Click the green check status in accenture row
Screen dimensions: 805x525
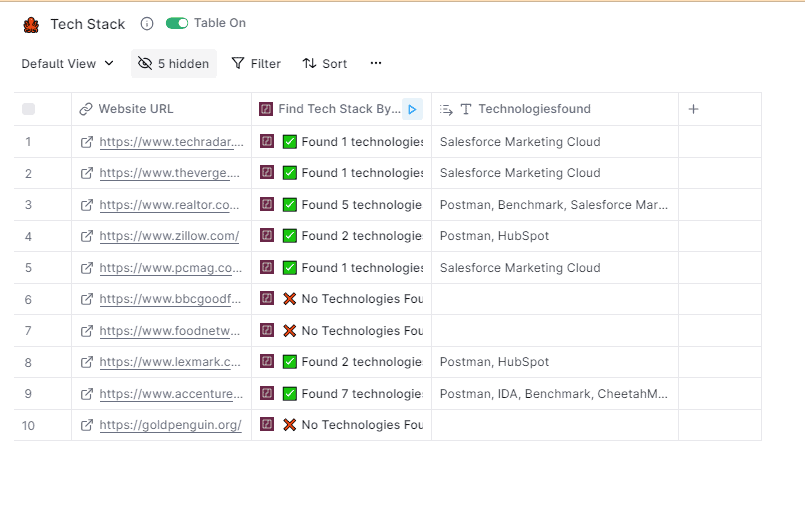(290, 394)
